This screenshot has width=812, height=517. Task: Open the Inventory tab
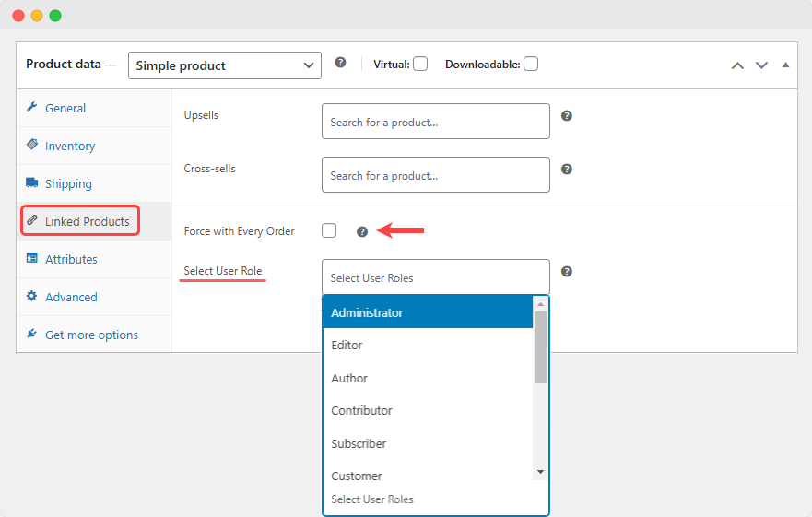click(x=70, y=146)
